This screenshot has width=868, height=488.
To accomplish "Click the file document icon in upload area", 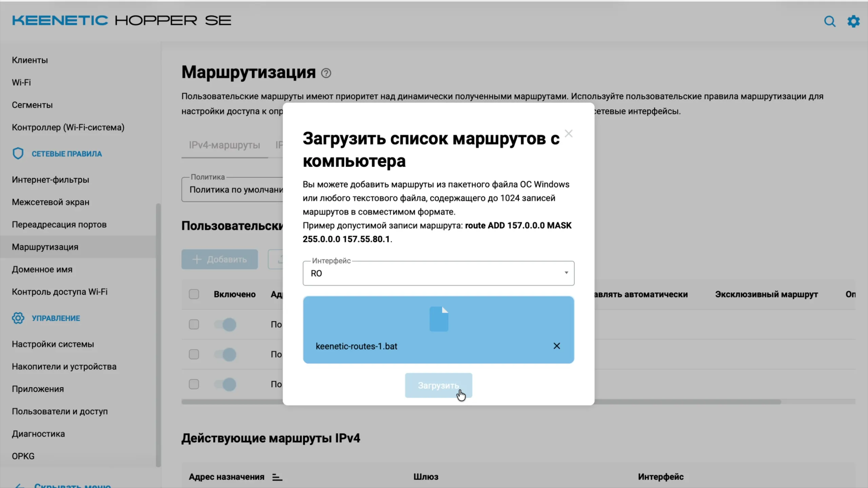I will click(x=439, y=319).
